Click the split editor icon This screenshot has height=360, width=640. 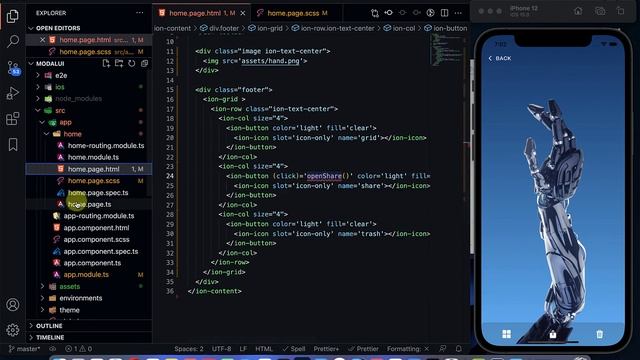click(444, 13)
